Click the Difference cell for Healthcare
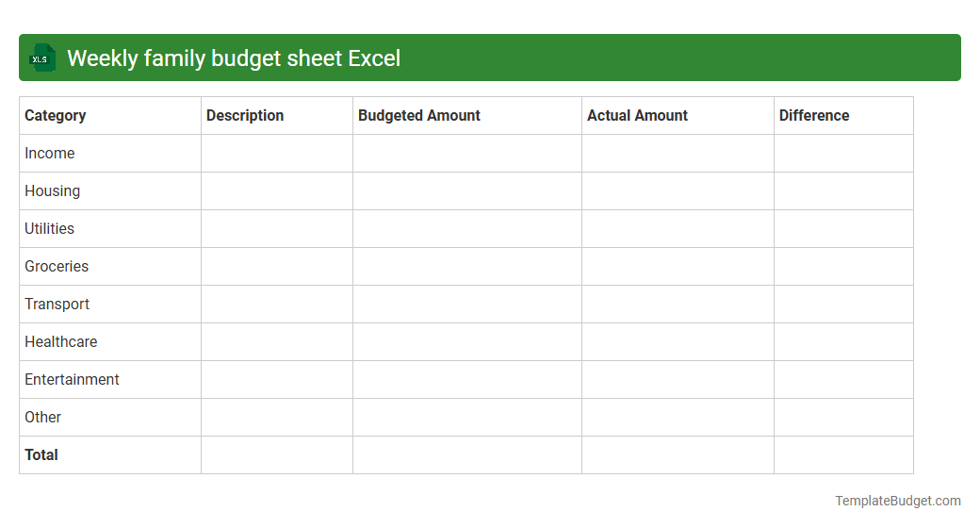This screenshot has height=528, width=980. (x=843, y=341)
